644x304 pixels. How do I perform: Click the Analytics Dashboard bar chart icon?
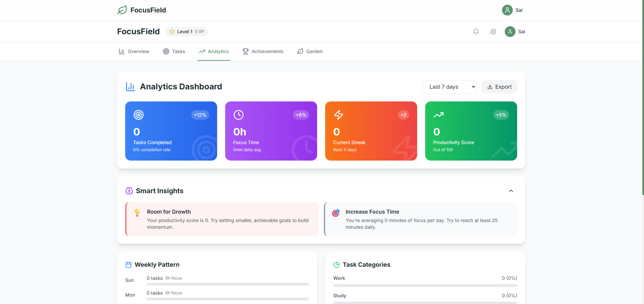(x=130, y=87)
